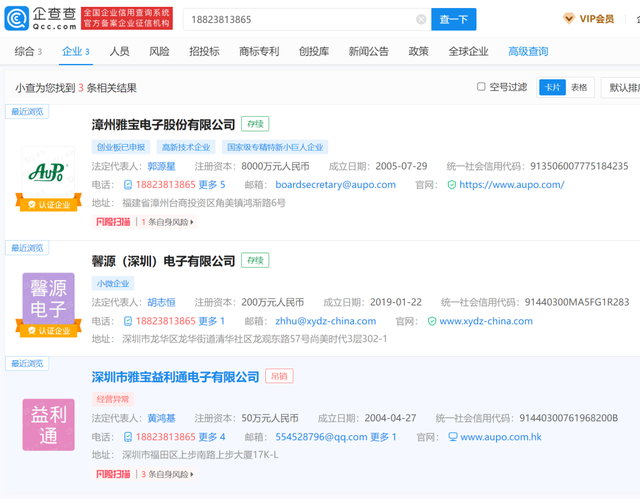This screenshot has width=640, height=499.
Task: Select the 创投库 tab
Action: click(x=314, y=51)
